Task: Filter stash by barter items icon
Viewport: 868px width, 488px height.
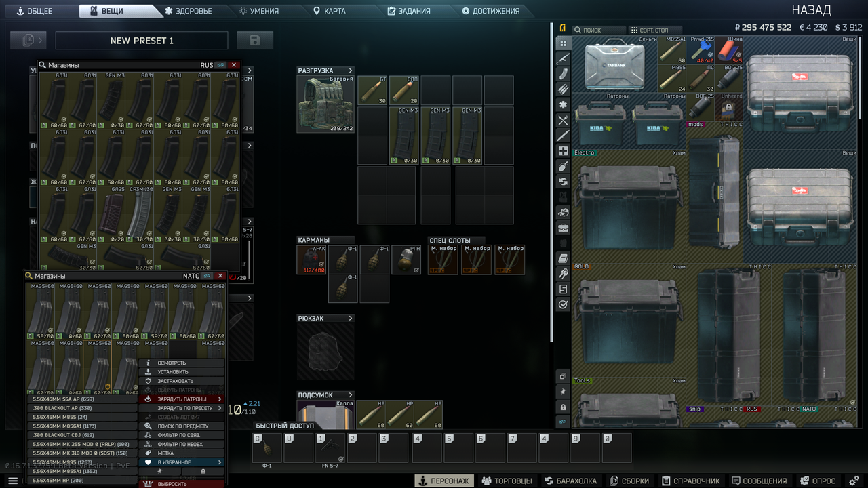Action: [563, 182]
